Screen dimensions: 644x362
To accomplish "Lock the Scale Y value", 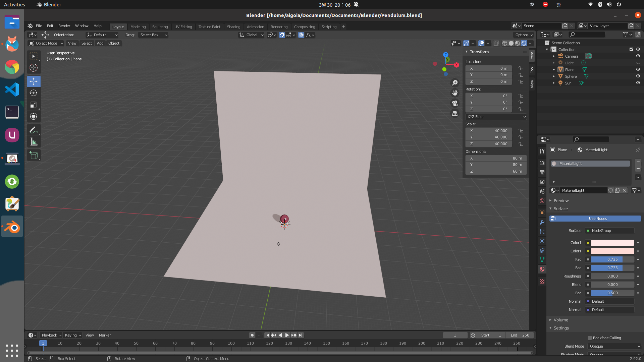I will click(521, 137).
